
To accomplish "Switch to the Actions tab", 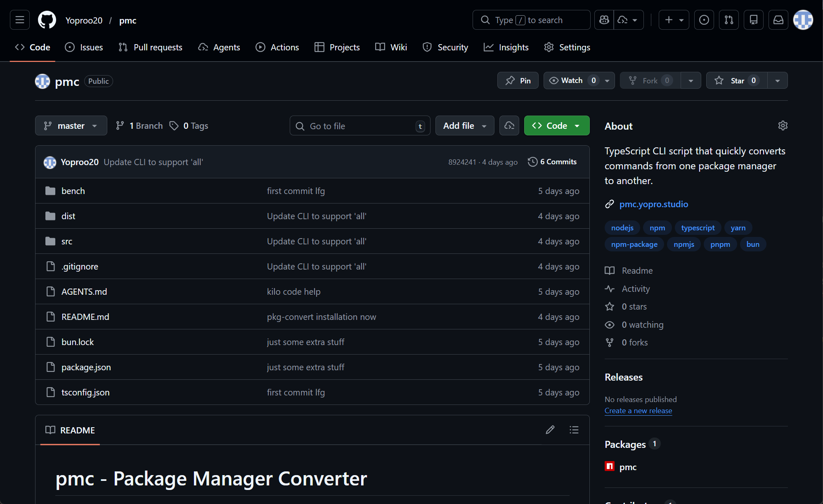I will [277, 47].
